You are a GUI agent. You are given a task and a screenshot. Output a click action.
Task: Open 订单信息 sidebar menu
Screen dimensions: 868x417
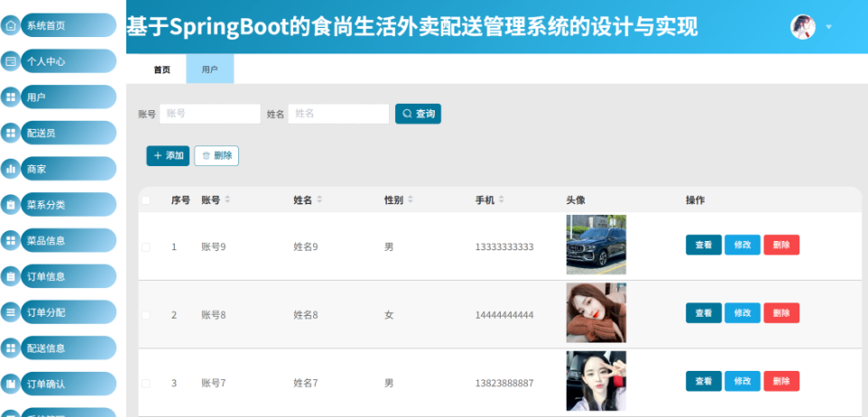click(x=68, y=276)
